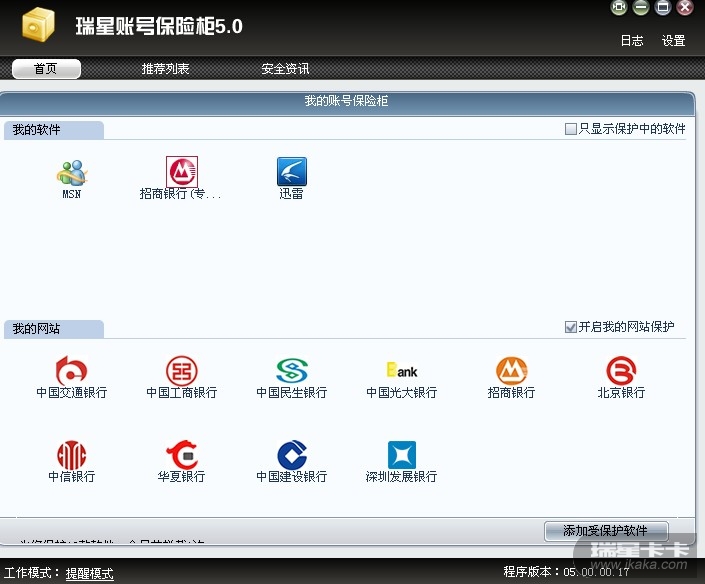The image size is (705, 584).
Task: Open the 日志 menu
Action: pyautogui.click(x=632, y=40)
